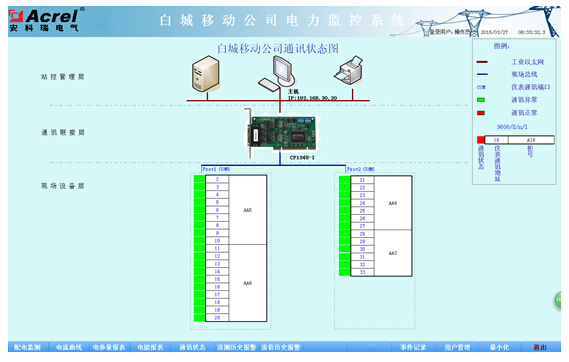Open the 电参量报表 tab

coord(109,347)
